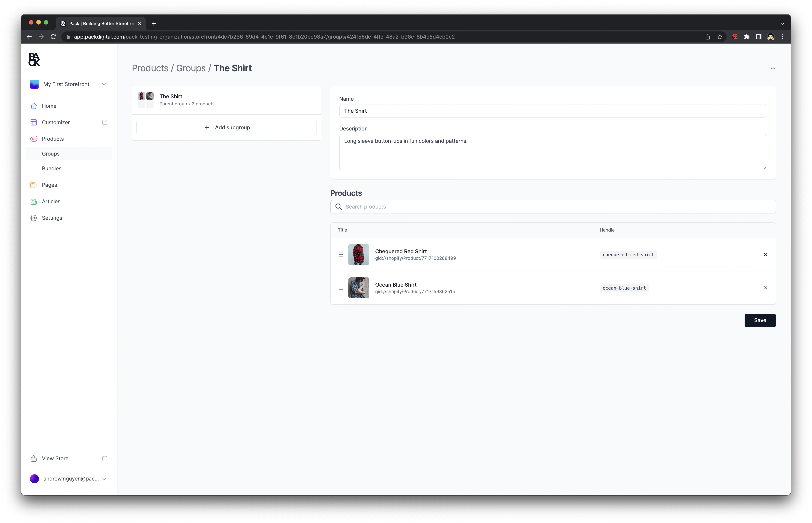Screen dimensions: 812x523
Task: Go to Bundles in the sidebar
Action: 52,168
